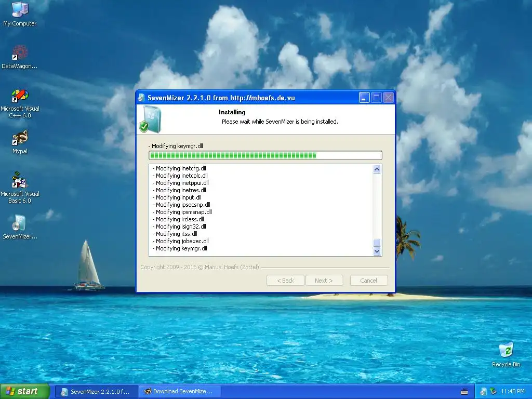Click 'Modifying inetcplc.dll' log line

[180, 176]
